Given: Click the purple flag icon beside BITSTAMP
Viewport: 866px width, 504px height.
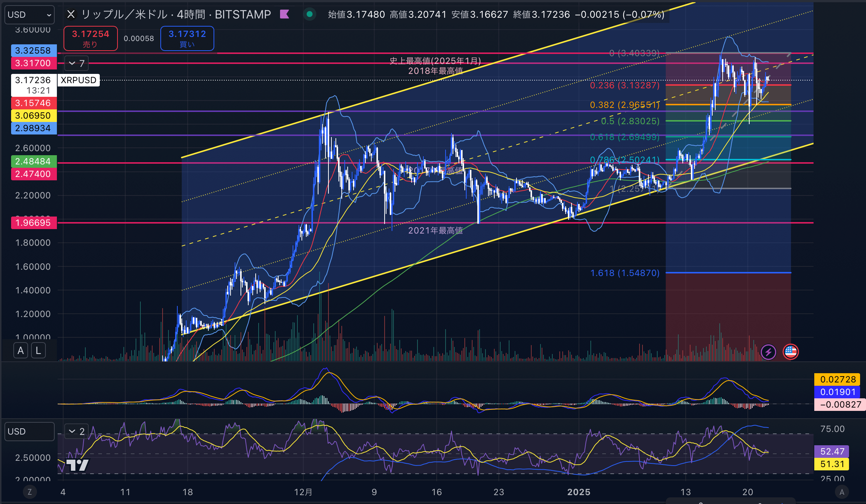Looking at the screenshot, I should tap(284, 14).
